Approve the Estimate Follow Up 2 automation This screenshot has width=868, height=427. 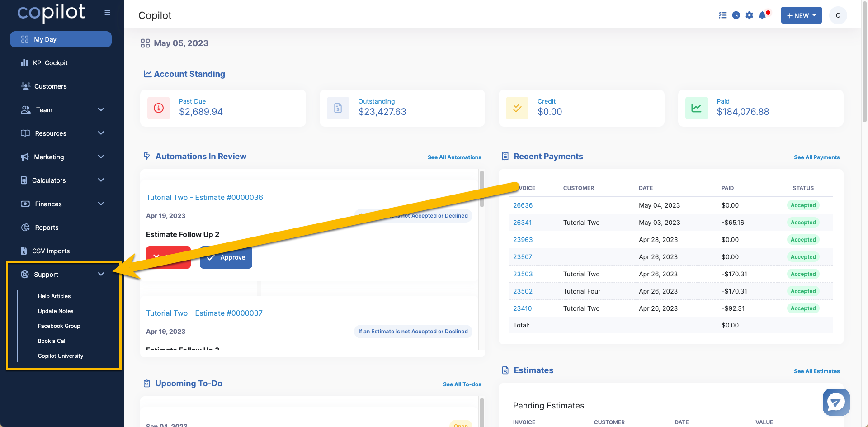[x=226, y=257]
